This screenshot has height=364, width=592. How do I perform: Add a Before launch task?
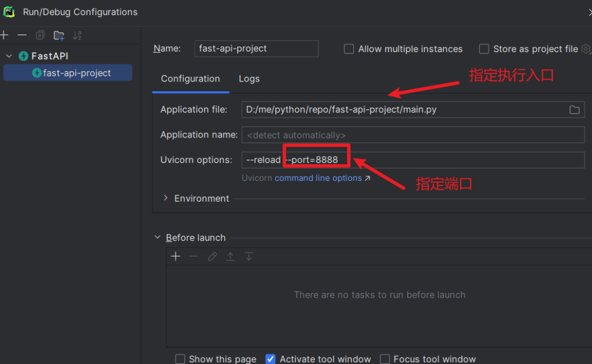point(176,257)
